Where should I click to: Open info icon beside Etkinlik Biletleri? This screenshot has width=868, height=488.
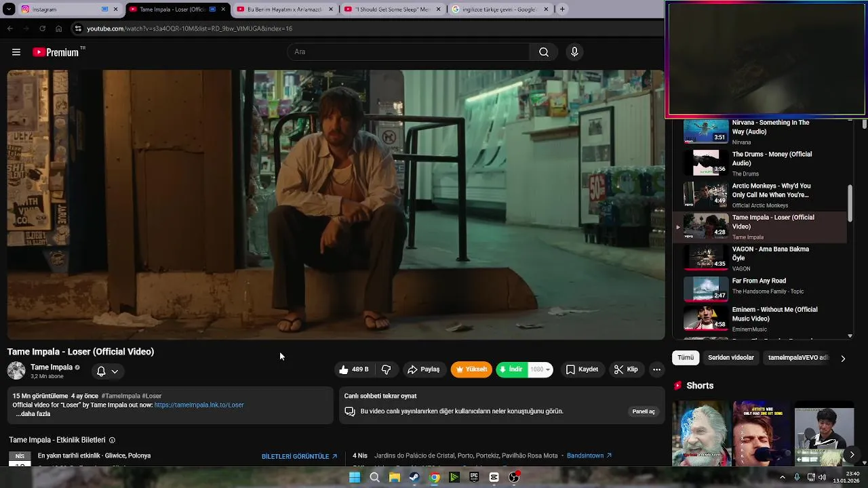(112, 440)
